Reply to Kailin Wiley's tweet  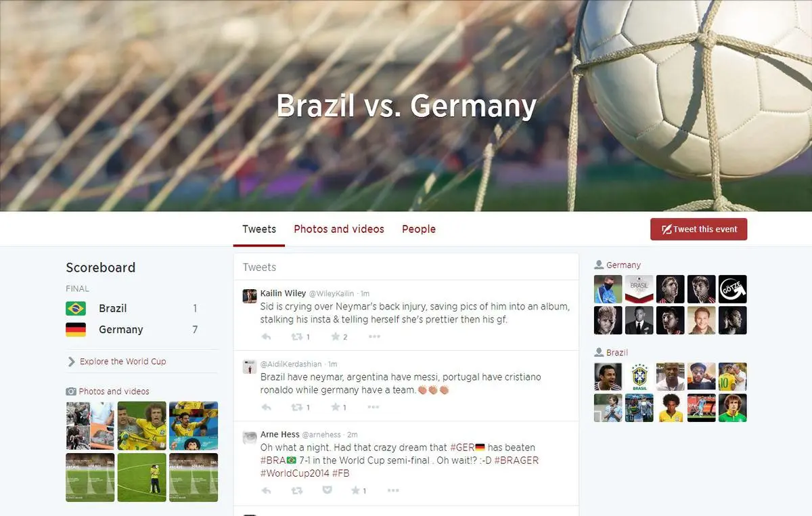click(266, 337)
